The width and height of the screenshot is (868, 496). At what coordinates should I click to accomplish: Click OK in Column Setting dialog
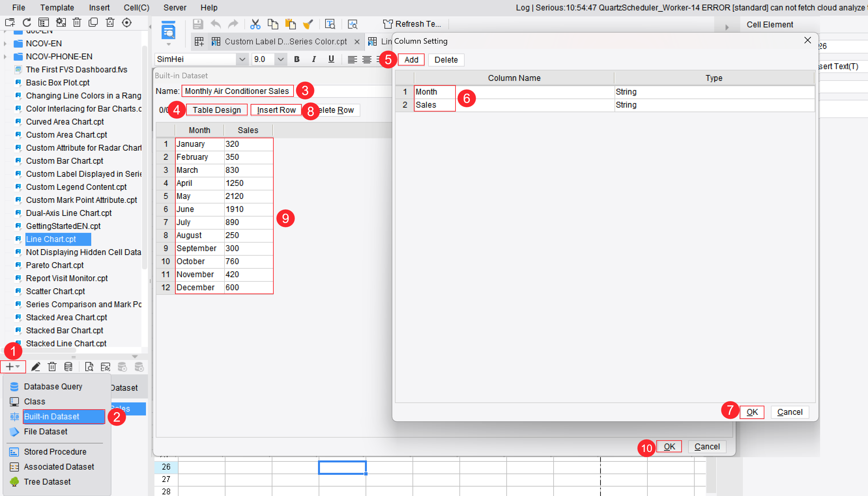point(752,412)
